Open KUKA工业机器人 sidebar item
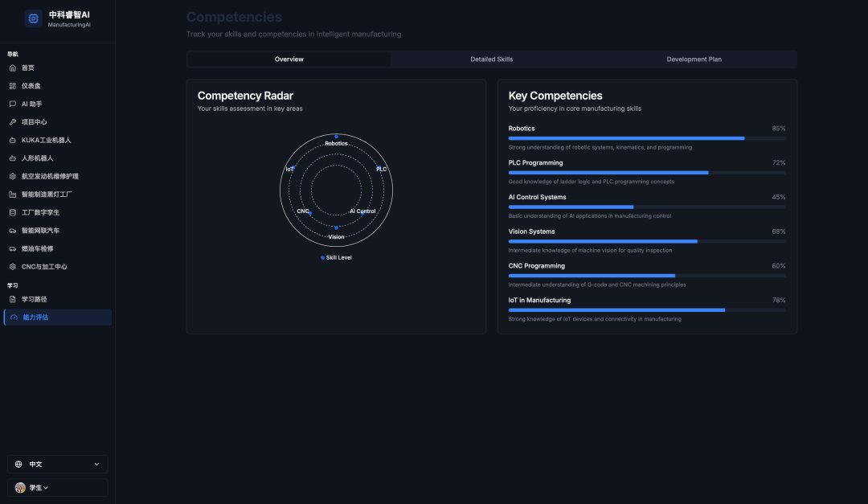Screen dimensions: 868x504 46,140
